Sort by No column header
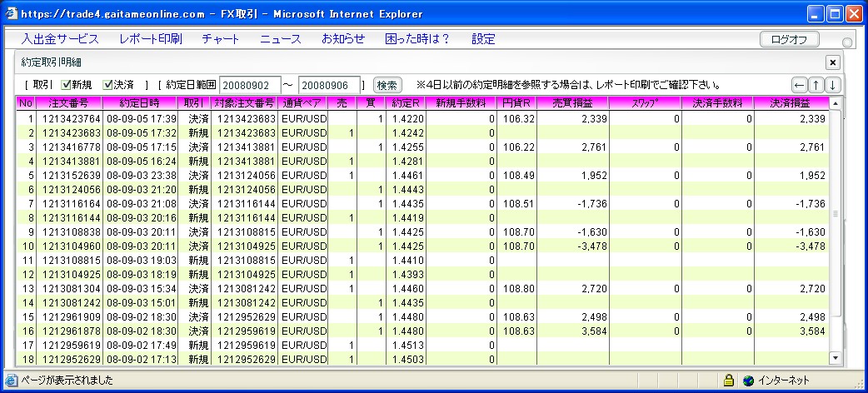 (x=26, y=103)
